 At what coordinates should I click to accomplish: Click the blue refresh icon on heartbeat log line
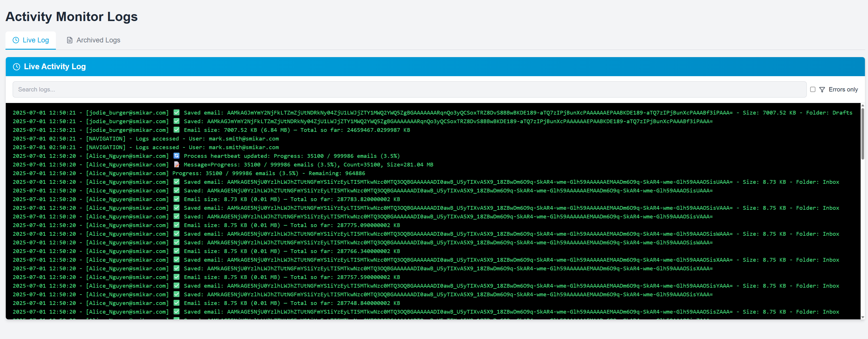click(x=176, y=156)
